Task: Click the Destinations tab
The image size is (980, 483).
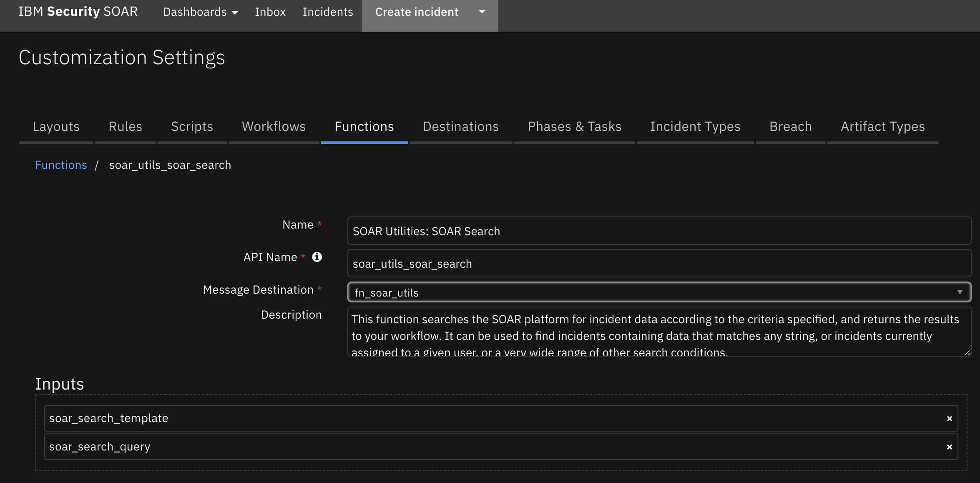Action: 461,126
